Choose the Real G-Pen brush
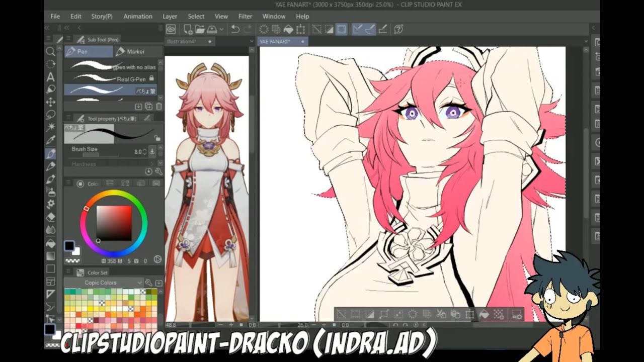 [110, 78]
